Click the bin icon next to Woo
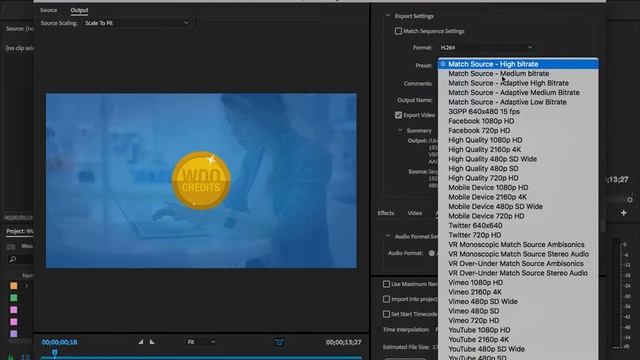Viewport: 640px width, 360px height. coord(11,247)
